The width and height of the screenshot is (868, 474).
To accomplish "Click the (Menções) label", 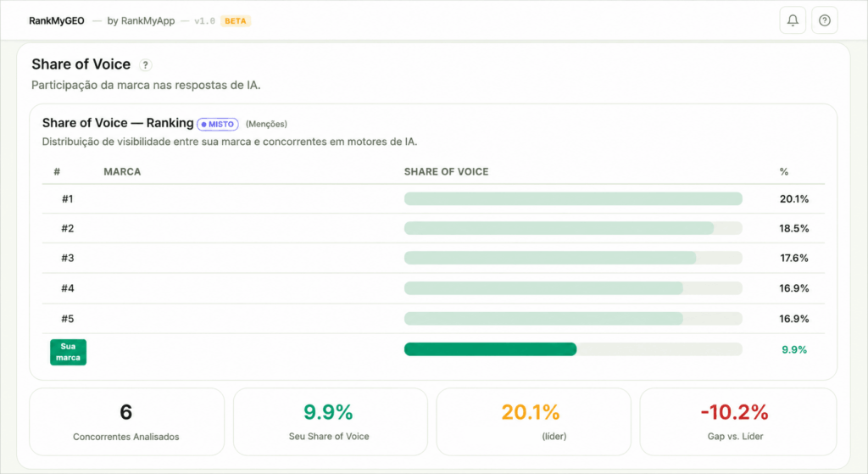I will [x=266, y=124].
